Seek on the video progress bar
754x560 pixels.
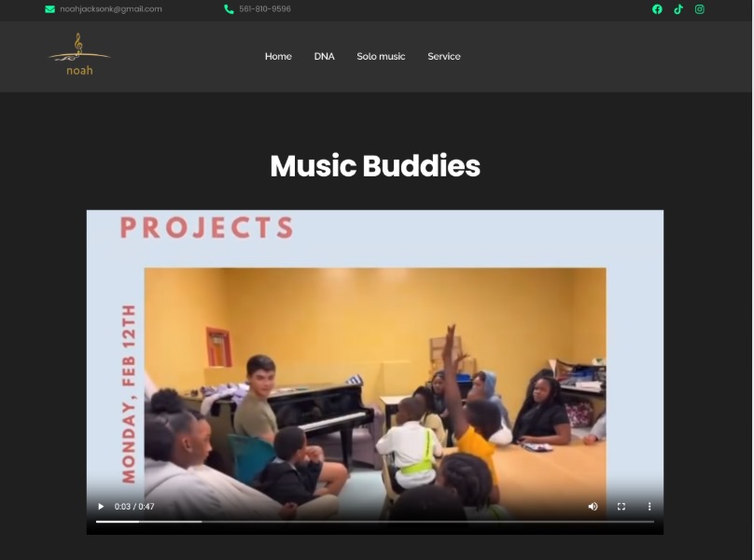tap(375, 522)
